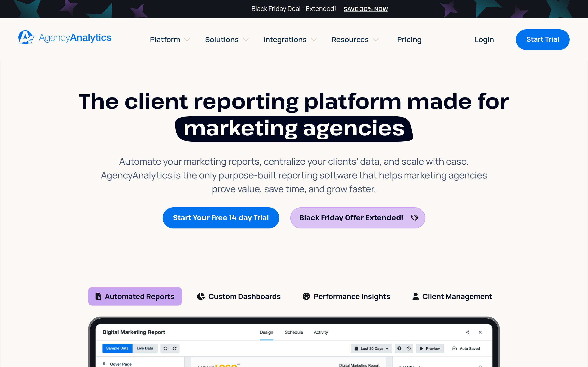The height and width of the screenshot is (367, 588).
Task: Click Start Your Free 14-day Trial button
Action: (221, 218)
